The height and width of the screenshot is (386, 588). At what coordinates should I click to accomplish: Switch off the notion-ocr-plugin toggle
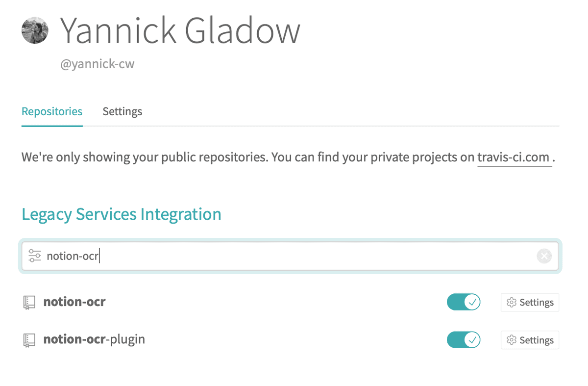pyautogui.click(x=464, y=340)
